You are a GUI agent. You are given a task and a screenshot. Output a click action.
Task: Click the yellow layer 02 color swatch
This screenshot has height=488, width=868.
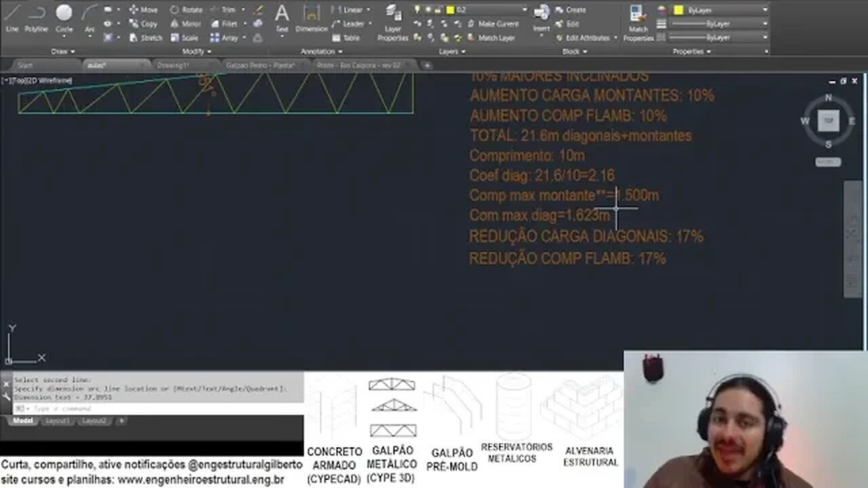click(450, 9)
